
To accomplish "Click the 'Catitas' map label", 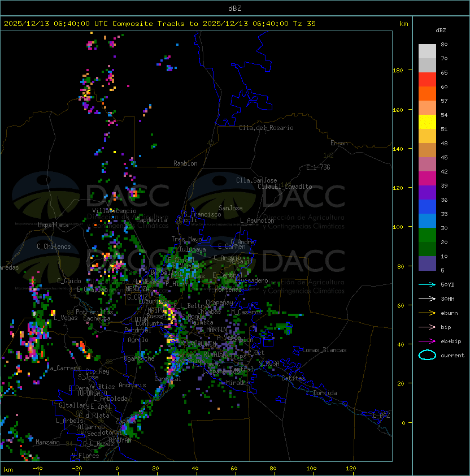I will [293, 379].
